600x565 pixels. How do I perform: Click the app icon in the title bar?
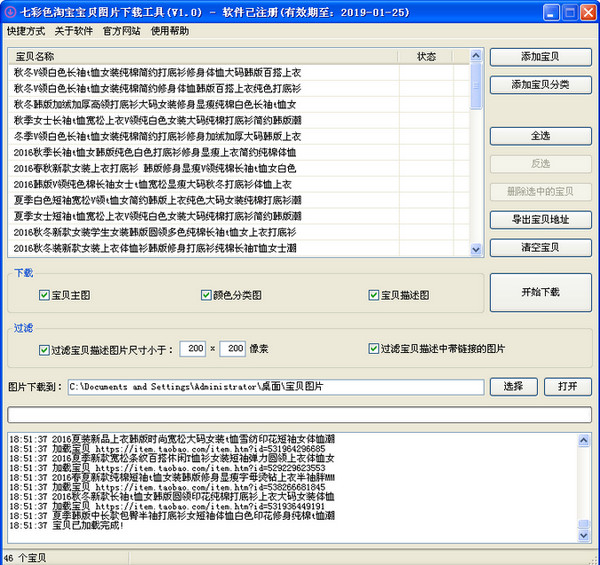10,12
